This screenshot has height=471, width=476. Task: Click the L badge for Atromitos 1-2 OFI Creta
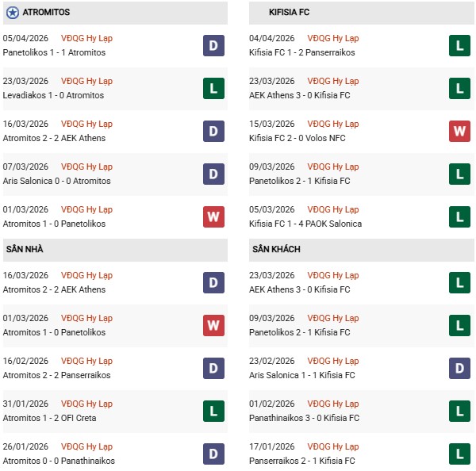213,411
